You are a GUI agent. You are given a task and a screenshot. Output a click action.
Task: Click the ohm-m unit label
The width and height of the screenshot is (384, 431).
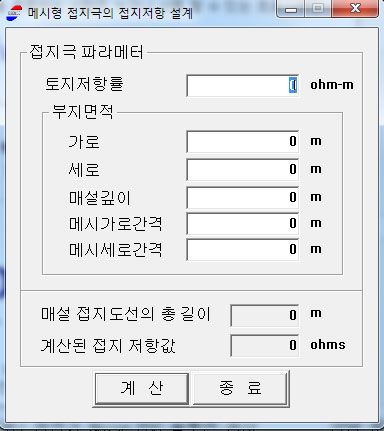[x=332, y=85]
